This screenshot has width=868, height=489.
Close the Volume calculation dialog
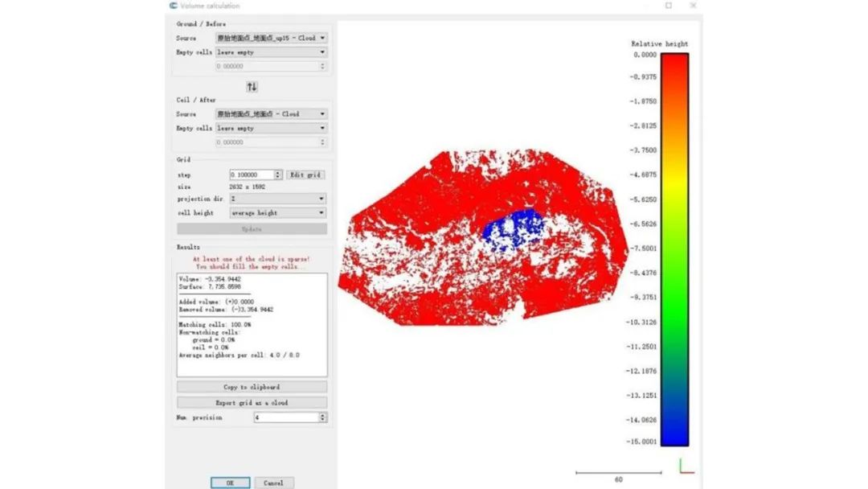tap(693, 6)
